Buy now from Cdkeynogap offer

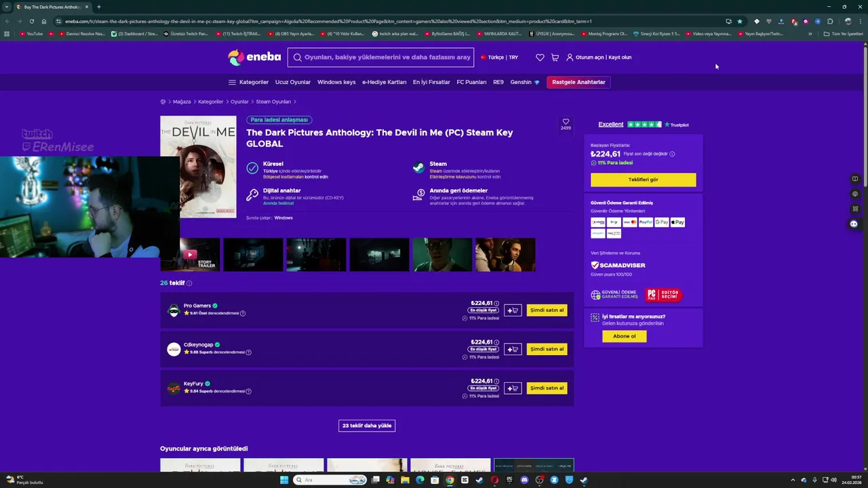coord(547,349)
